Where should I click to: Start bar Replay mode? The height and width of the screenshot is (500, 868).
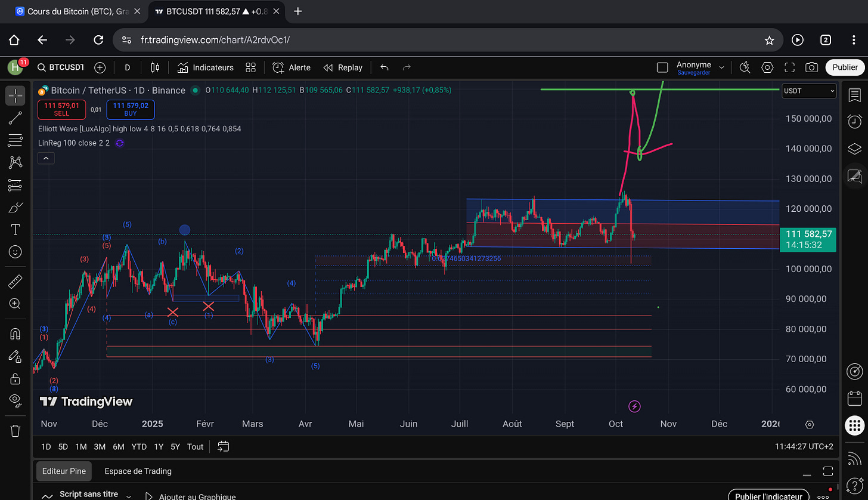[x=343, y=67]
